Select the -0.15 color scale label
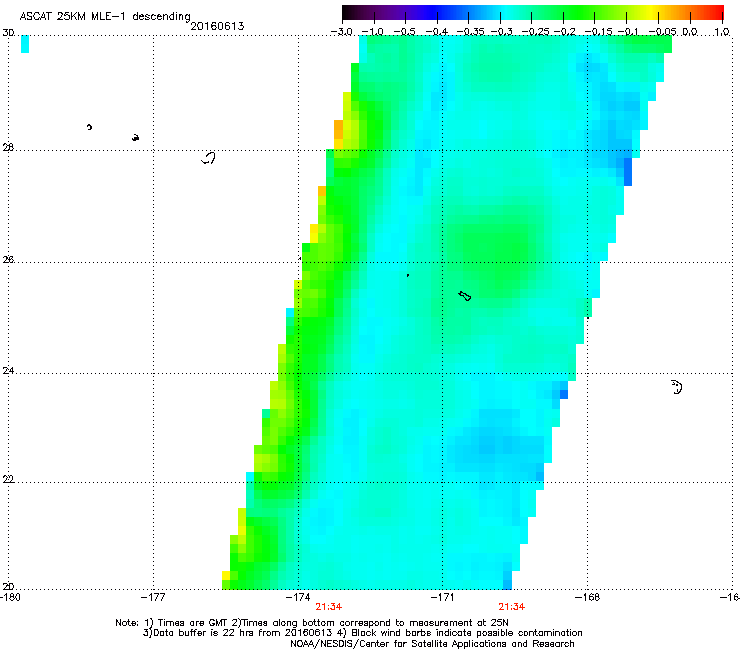The height and width of the screenshot is (650, 740). point(598,32)
